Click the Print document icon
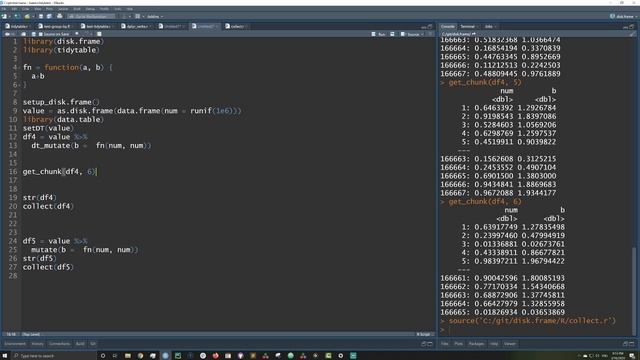 coord(60,16)
